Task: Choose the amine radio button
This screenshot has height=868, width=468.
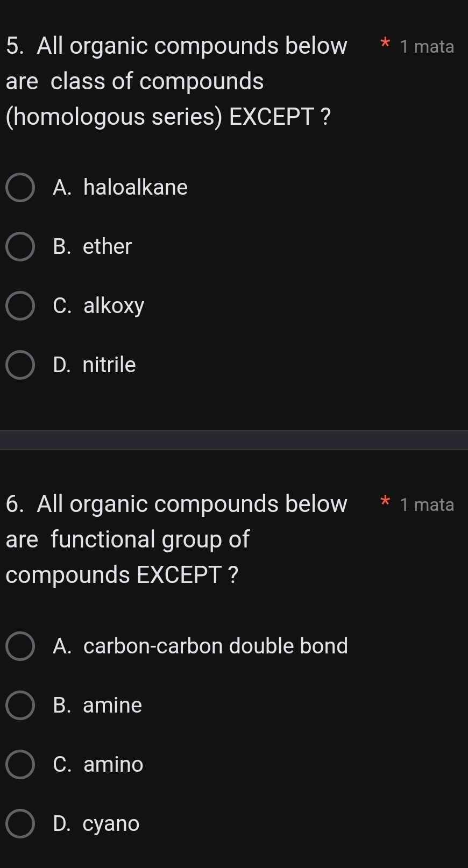Action: point(20,705)
